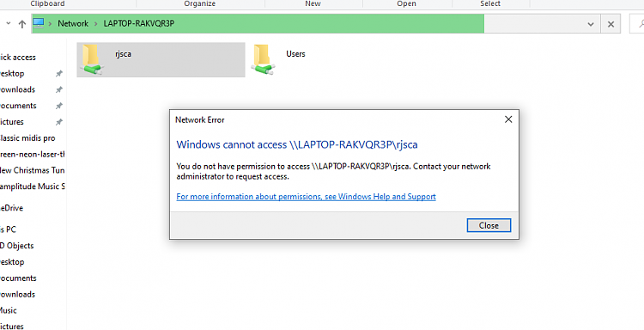Click the New ribbon group label
This screenshot has height=330, width=644.
coord(313,3)
